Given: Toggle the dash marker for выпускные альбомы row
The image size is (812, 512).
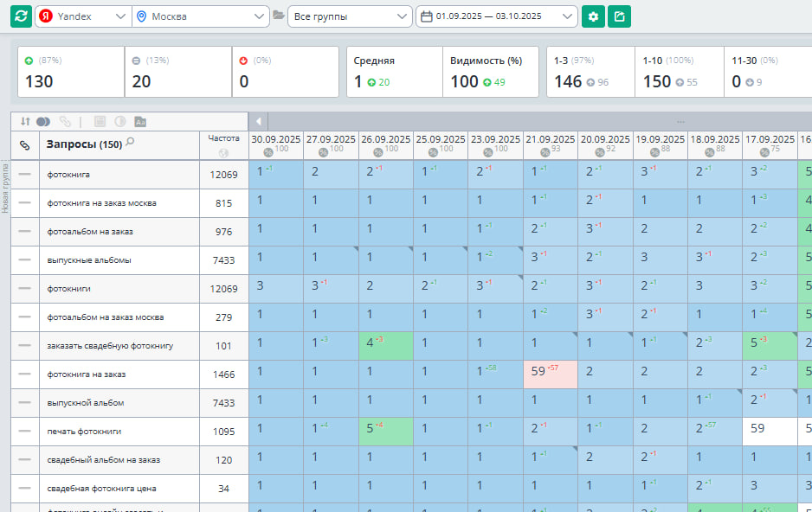Looking at the screenshot, I should pyautogui.click(x=25, y=259).
